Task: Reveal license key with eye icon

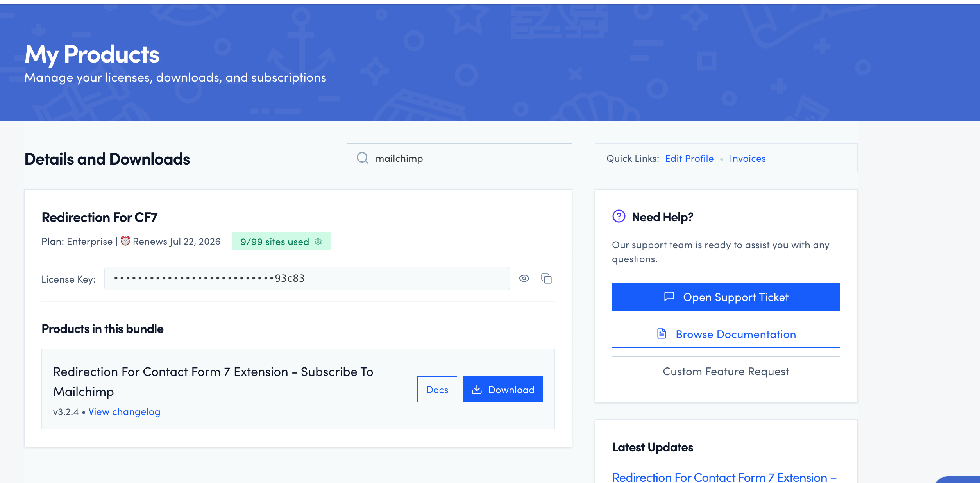Action: (524, 278)
